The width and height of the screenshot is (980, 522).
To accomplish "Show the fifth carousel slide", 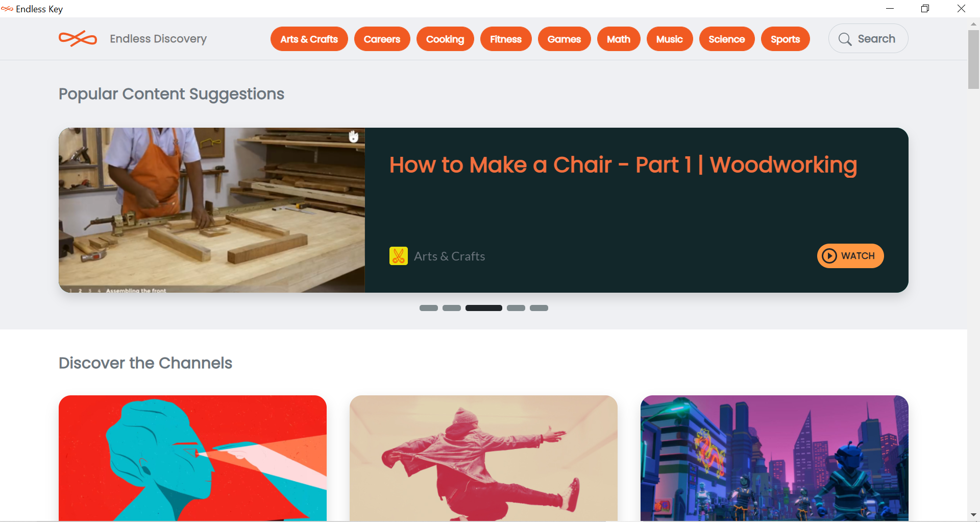I will [x=539, y=308].
